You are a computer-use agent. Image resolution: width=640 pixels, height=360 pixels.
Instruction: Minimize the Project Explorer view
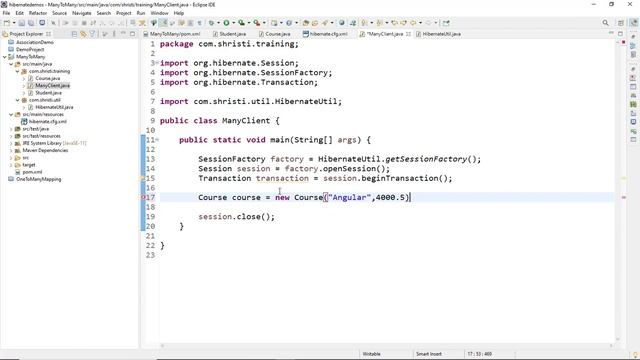(x=123, y=33)
